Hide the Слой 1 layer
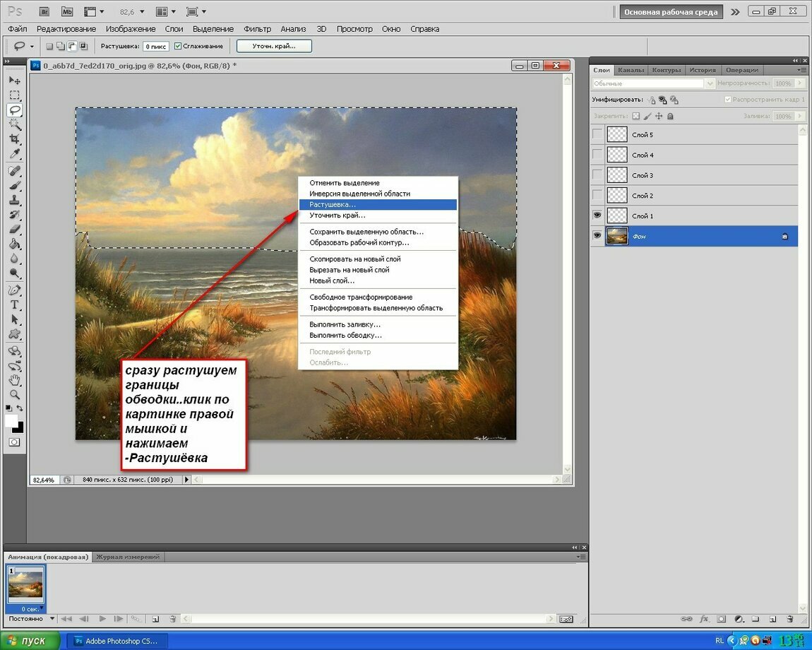 [597, 215]
